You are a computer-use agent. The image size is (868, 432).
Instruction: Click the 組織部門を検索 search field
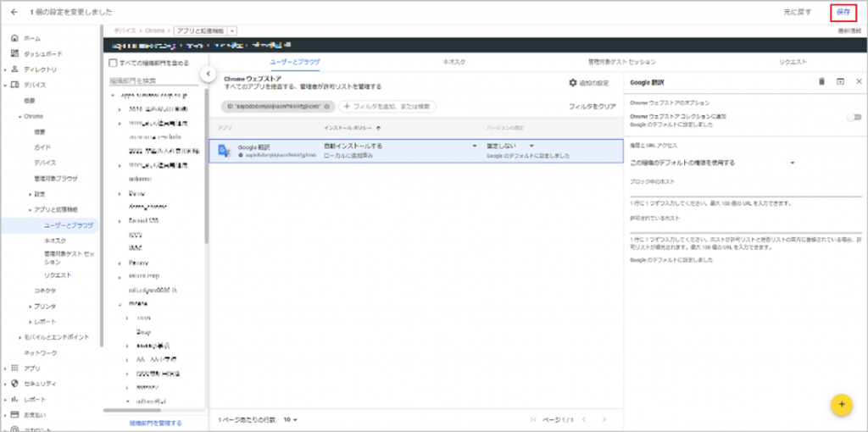[x=154, y=80]
